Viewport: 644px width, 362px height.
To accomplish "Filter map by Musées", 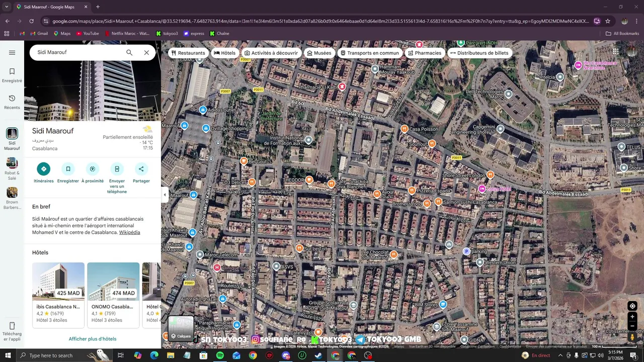I will [x=319, y=53].
